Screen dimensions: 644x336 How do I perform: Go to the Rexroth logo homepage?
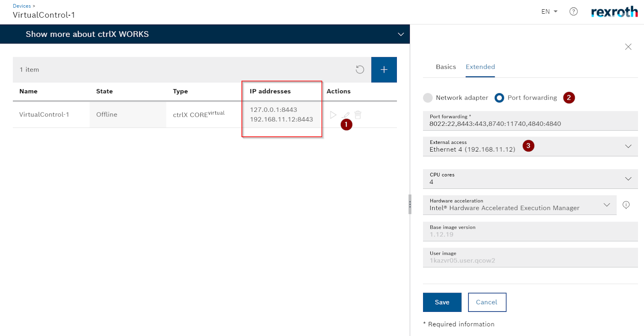(614, 12)
